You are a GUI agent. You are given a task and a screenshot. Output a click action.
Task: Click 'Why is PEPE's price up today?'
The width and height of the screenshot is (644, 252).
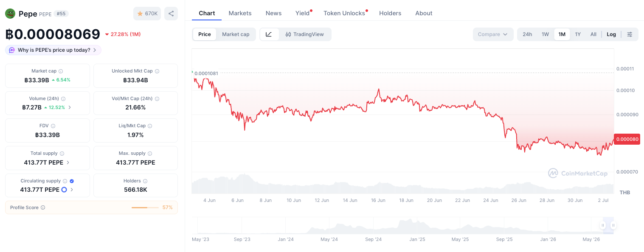click(x=53, y=50)
